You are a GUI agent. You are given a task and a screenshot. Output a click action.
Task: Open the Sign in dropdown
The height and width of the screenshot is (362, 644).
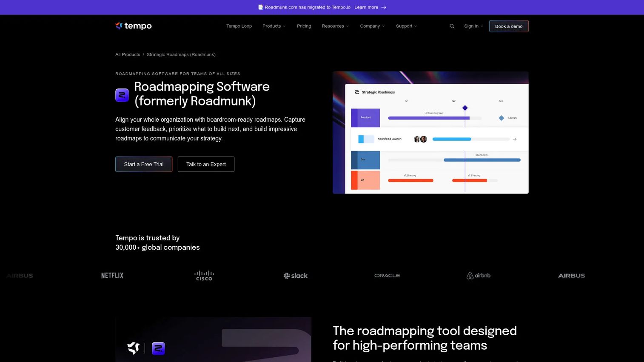[x=473, y=26]
